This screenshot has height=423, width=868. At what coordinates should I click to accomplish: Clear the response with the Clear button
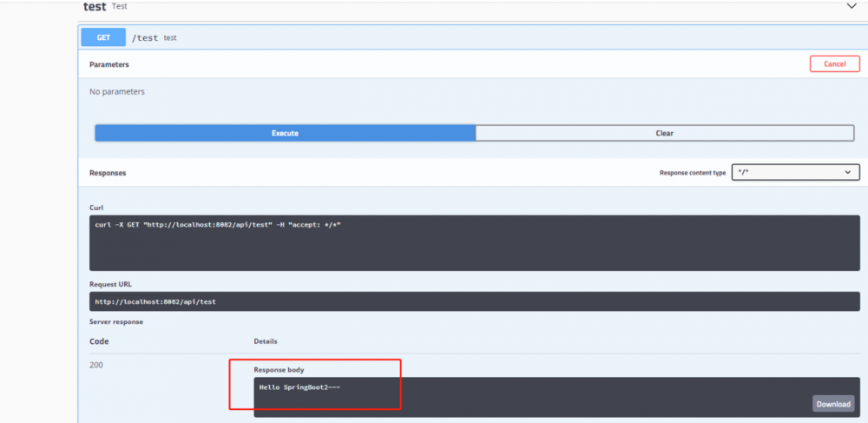click(x=664, y=133)
